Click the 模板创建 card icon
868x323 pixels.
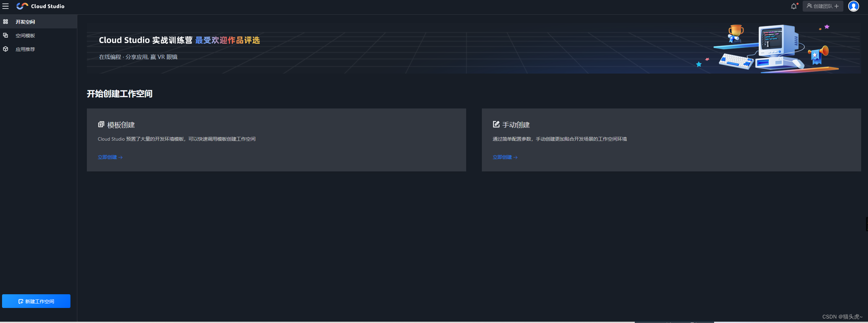click(101, 124)
